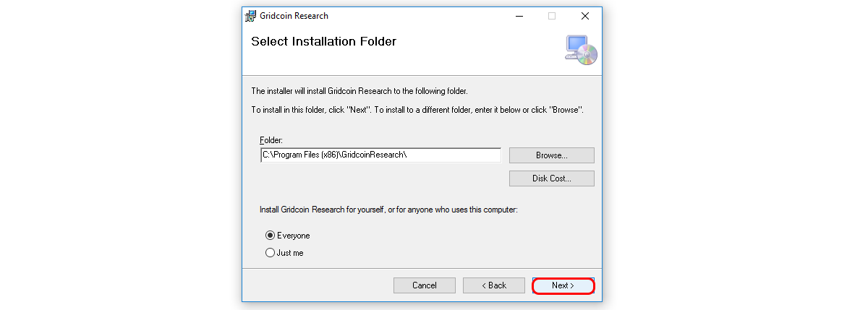Image resolution: width=868 pixels, height=310 pixels.
Task: Click the Gridcoin Research title bar text
Action: tap(294, 16)
